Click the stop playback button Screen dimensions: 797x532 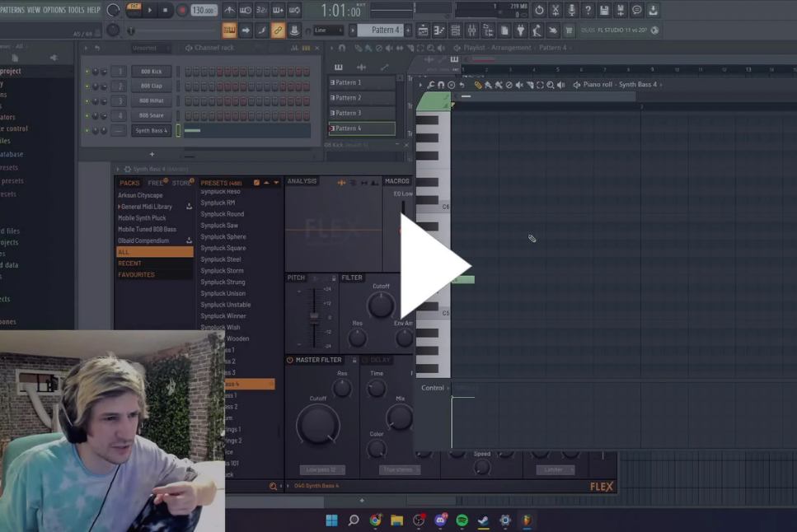coord(165,11)
